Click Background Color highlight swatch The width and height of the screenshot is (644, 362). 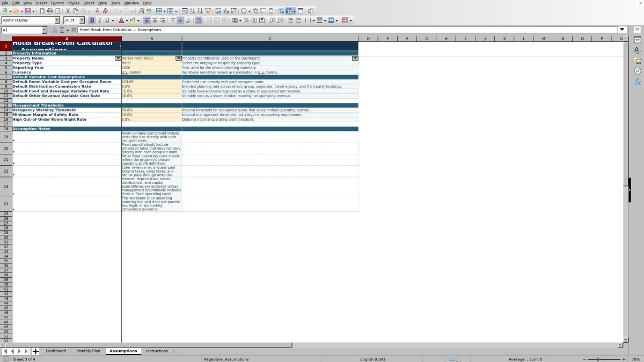pos(132,20)
